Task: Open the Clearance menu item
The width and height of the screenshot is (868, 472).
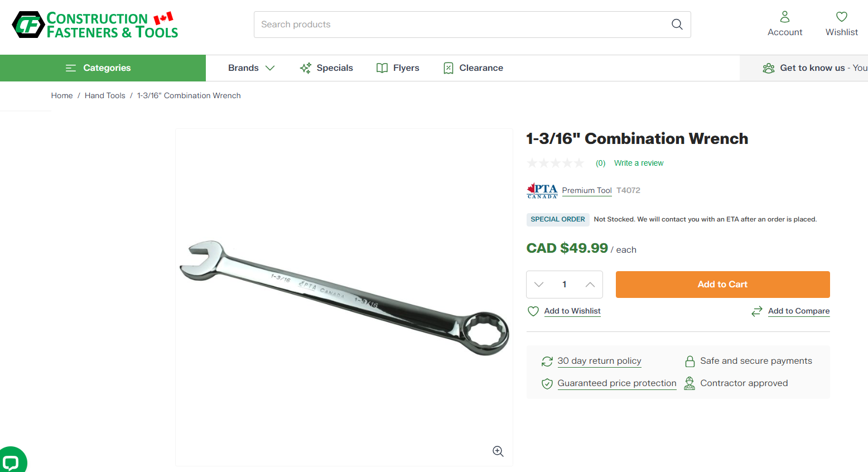Action: coord(473,68)
